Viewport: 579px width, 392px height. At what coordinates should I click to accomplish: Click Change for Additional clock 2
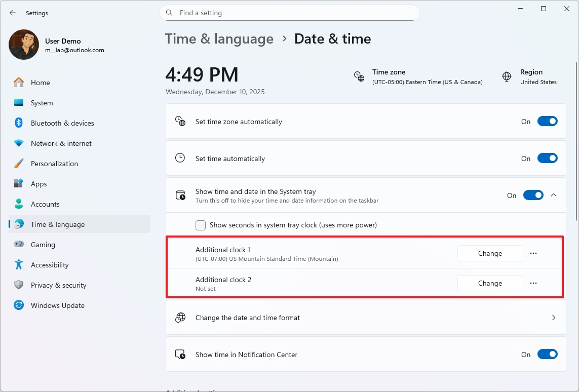tap(489, 283)
